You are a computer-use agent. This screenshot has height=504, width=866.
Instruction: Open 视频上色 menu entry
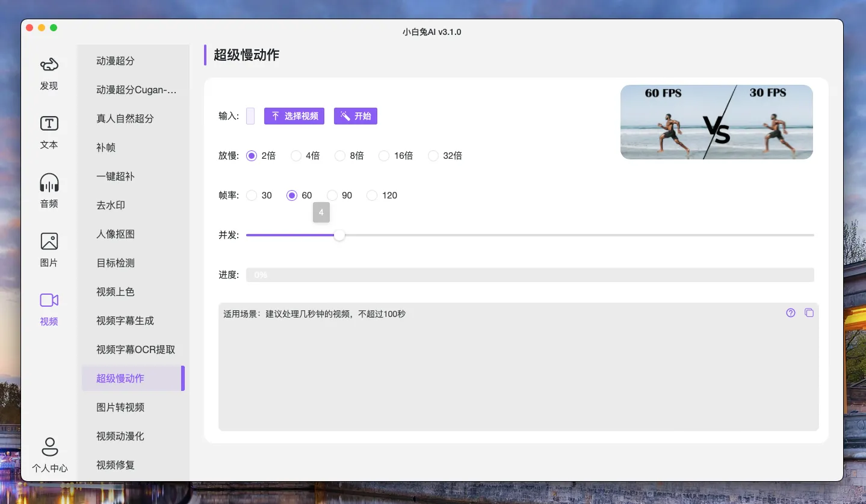[x=133, y=292]
